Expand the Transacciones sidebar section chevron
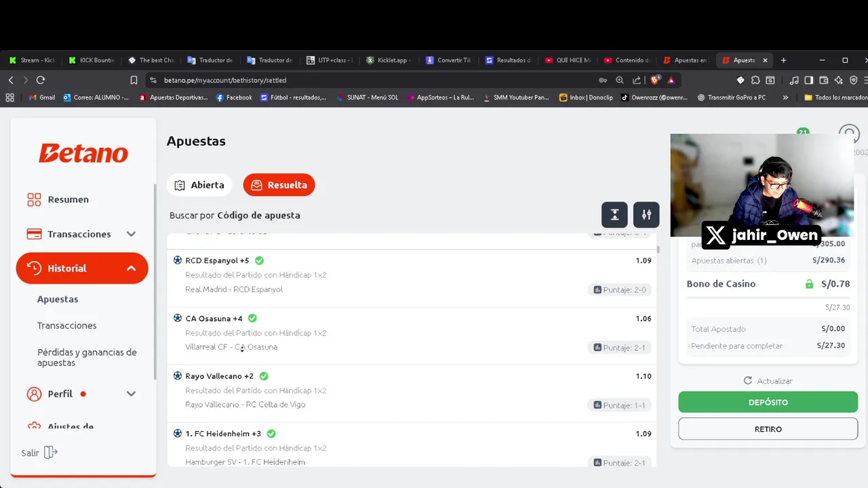Screen dimensions: 868x488 131,234
